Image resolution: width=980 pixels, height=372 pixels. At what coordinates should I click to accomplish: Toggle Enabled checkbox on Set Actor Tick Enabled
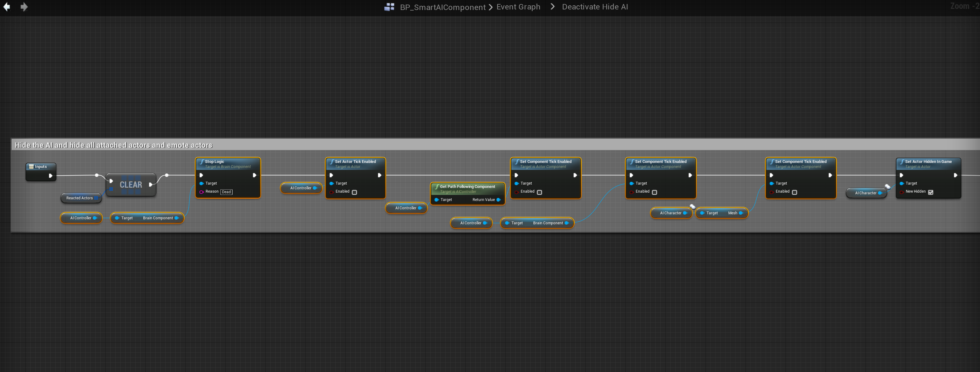pos(355,192)
